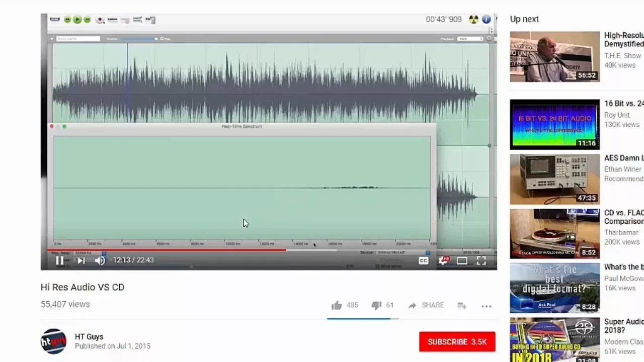The width and height of the screenshot is (644, 362).
Task: Open the AES Damn Lies video thumbnail
Action: click(554, 179)
